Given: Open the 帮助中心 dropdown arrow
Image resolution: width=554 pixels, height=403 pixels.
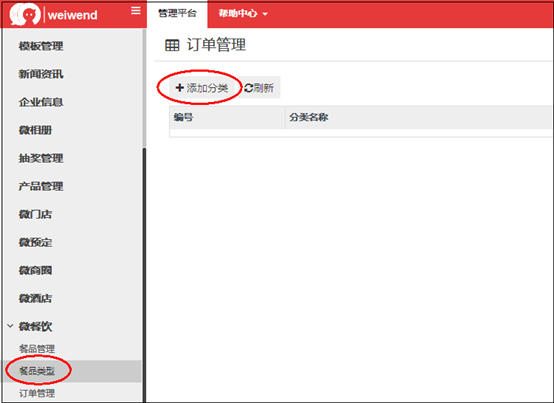Looking at the screenshot, I should click(265, 14).
